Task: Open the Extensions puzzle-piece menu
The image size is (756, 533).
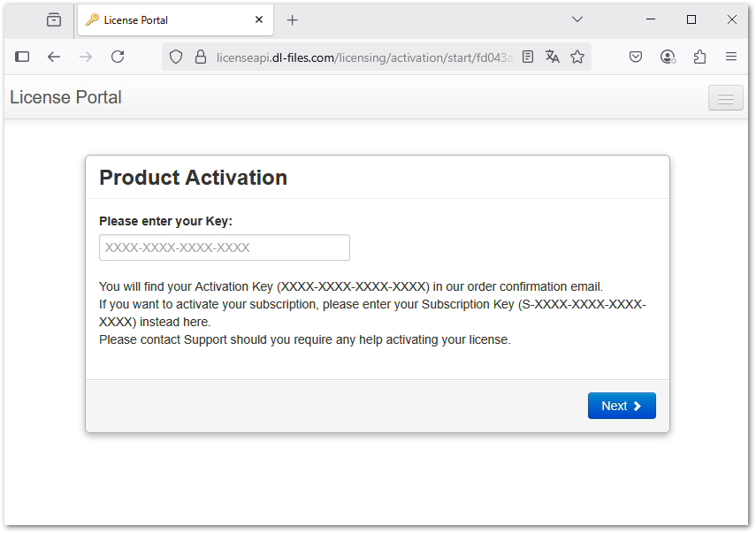Action: [699, 57]
